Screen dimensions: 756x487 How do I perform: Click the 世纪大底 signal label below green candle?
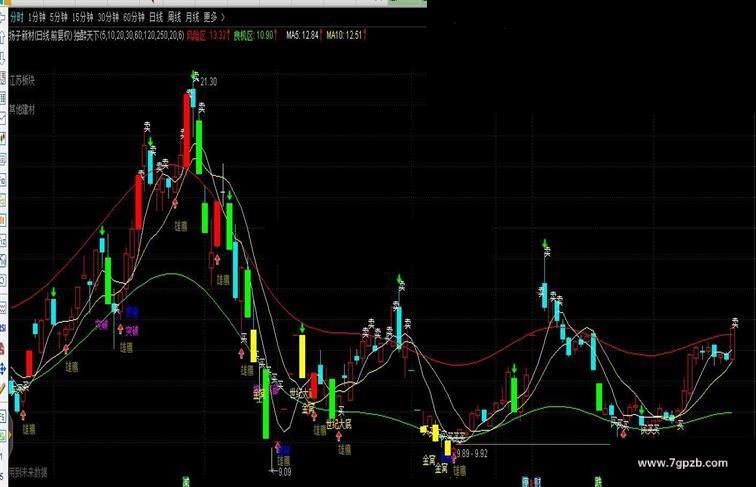[x=339, y=425]
